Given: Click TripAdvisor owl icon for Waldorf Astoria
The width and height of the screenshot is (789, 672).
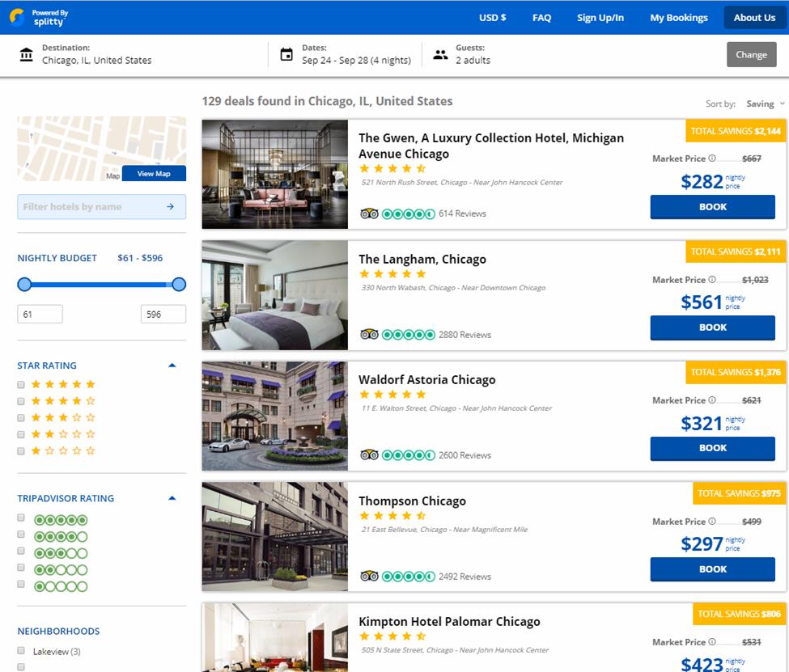Looking at the screenshot, I should [369, 455].
